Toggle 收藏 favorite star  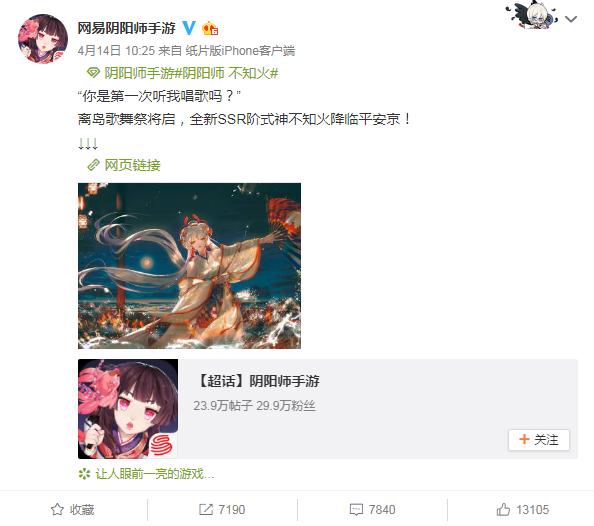coord(73,509)
